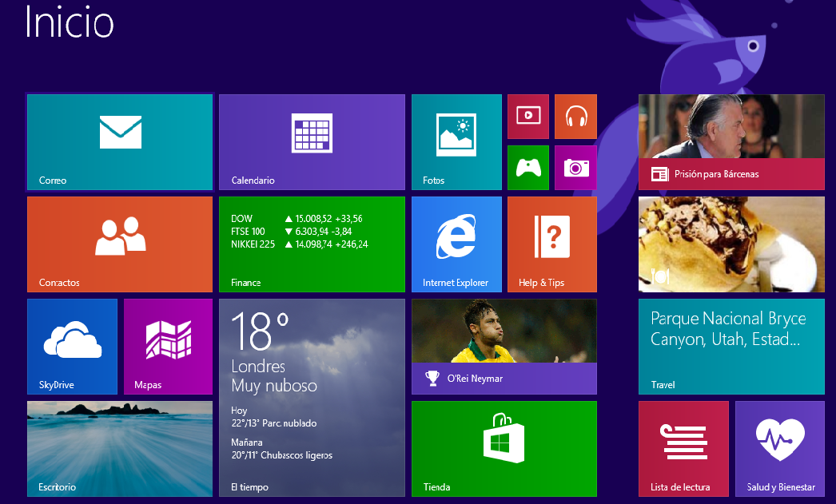Viewport: 836px width, 504px height.
Task: Open the Prisión para Bárcenas news tile
Action: tap(731, 142)
